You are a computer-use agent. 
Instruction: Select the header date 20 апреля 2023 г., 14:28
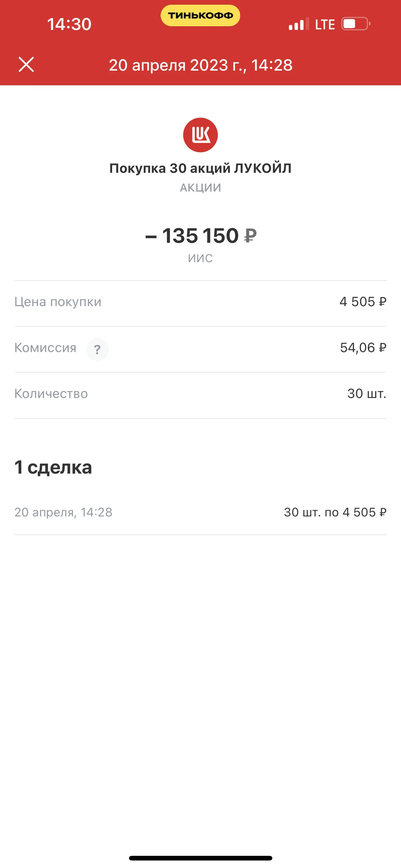(201, 65)
